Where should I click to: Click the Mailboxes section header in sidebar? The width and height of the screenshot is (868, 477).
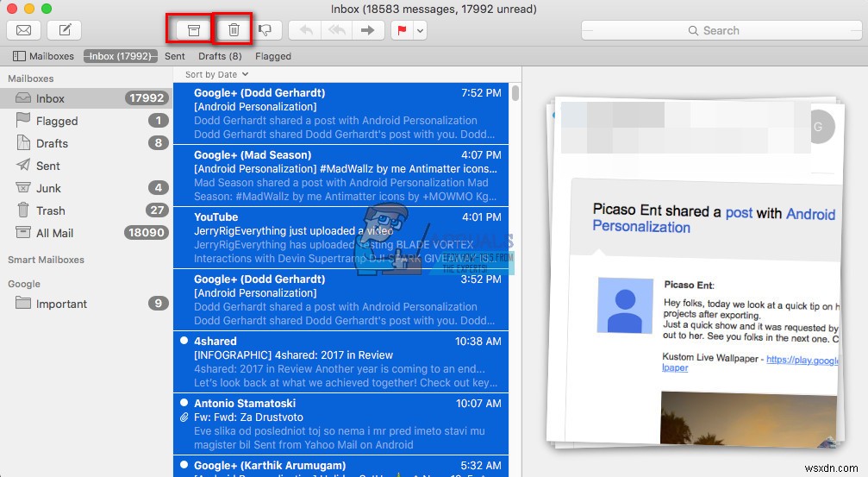click(x=30, y=78)
